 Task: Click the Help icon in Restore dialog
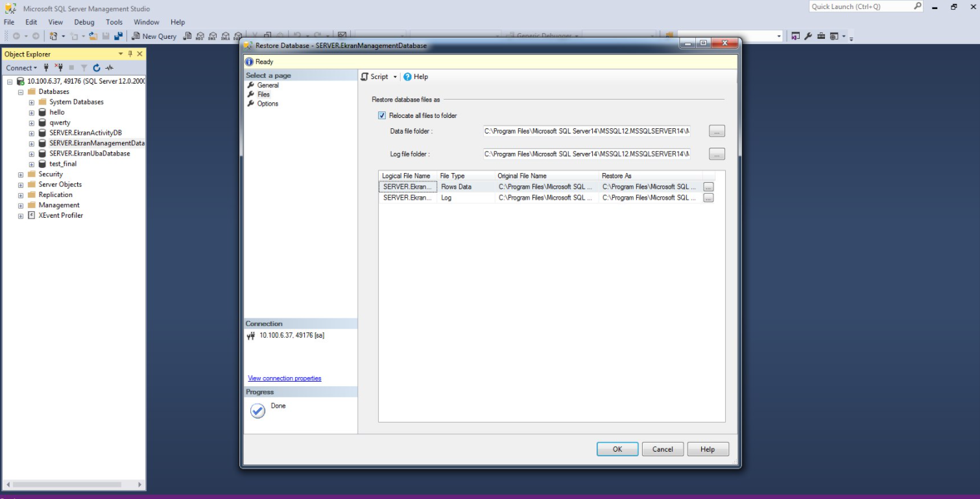416,76
